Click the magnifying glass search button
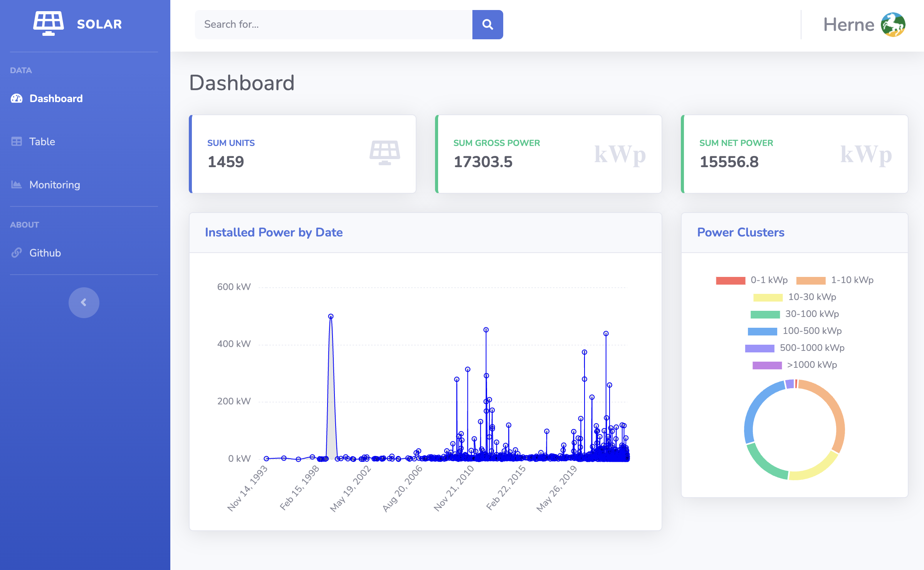 [487, 25]
